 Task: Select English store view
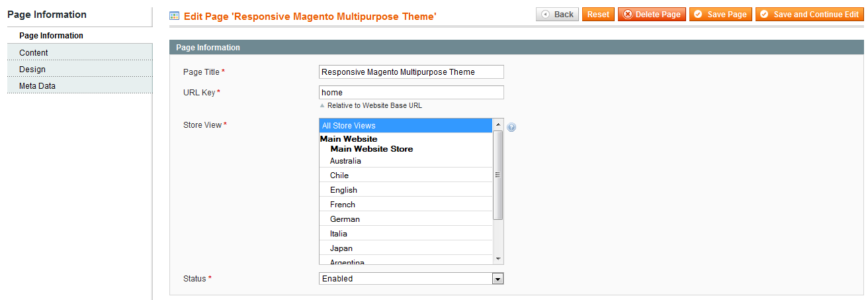coord(406,190)
